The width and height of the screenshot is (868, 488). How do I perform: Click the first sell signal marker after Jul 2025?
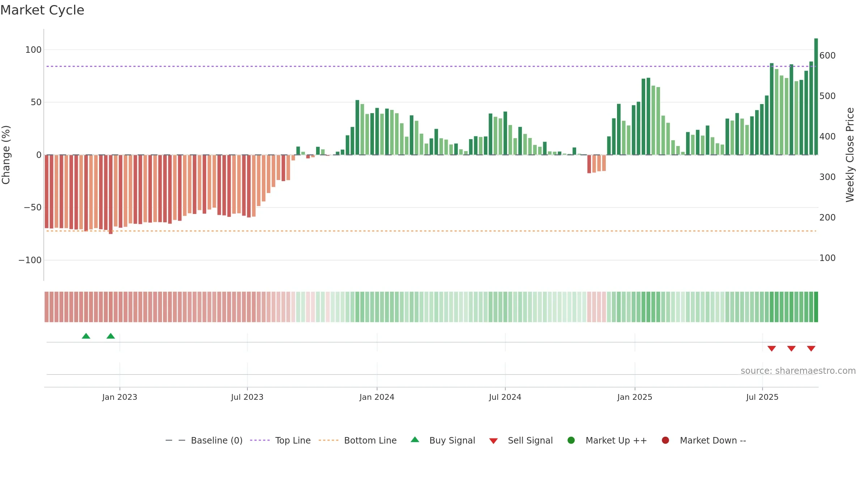pos(772,348)
